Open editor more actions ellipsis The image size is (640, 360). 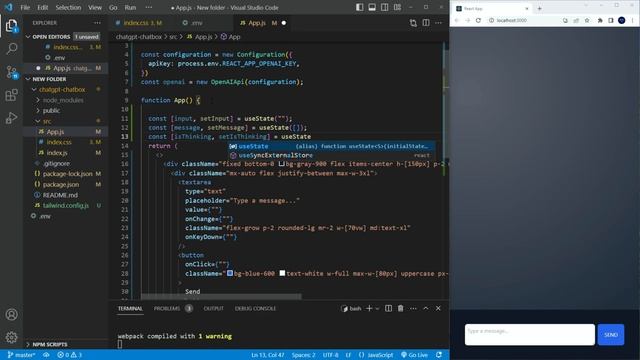coord(438,23)
